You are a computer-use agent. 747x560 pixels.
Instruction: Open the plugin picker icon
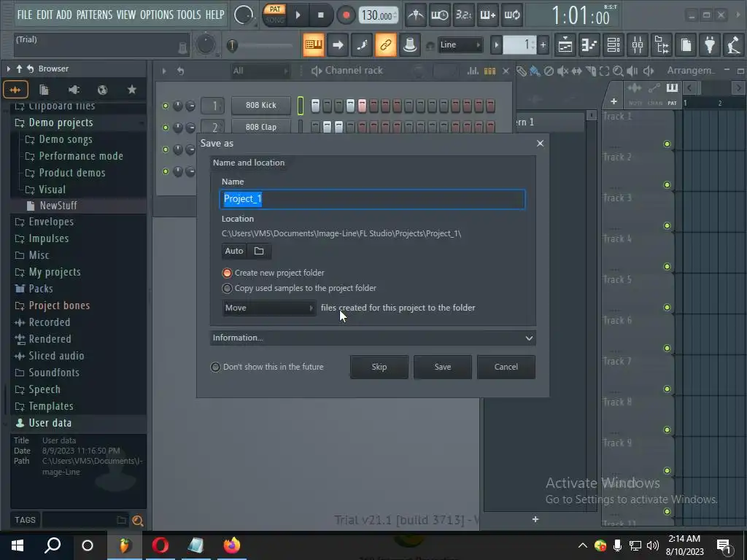coord(710,45)
